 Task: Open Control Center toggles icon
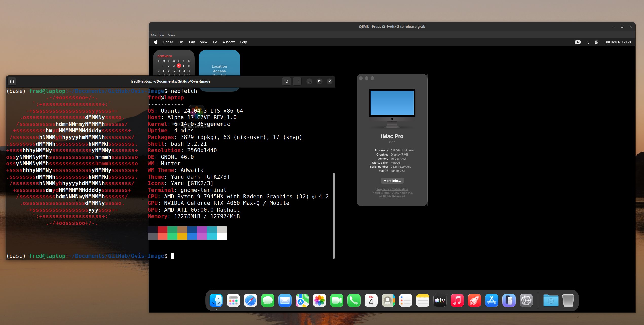(596, 42)
